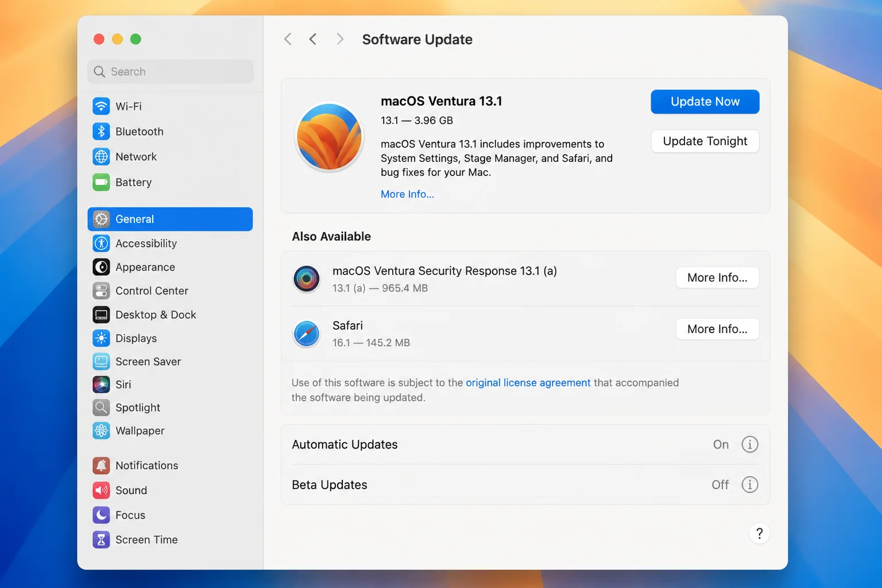The width and height of the screenshot is (882, 588).
Task: Click the 13.1 — 3.96 GB size text
Action: tap(417, 121)
